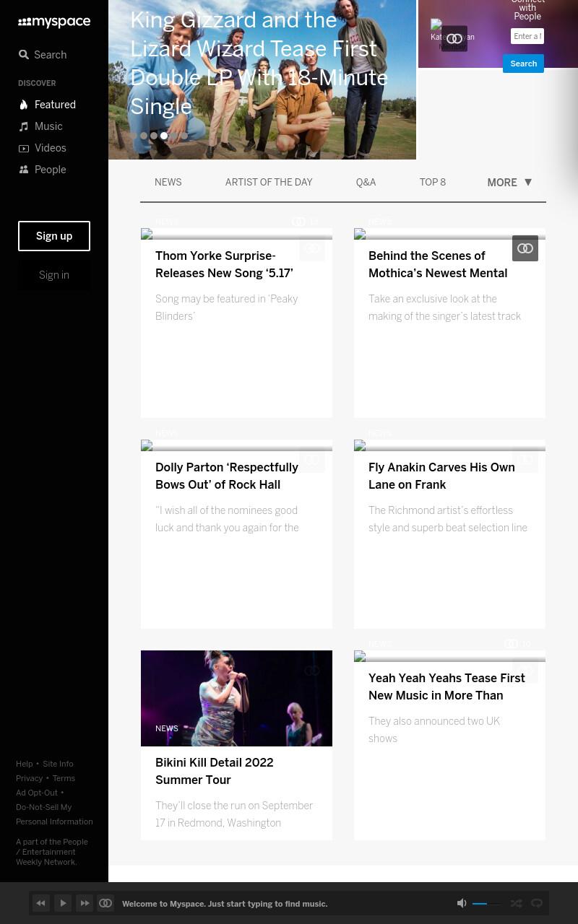Click the player Next track button

85,903
